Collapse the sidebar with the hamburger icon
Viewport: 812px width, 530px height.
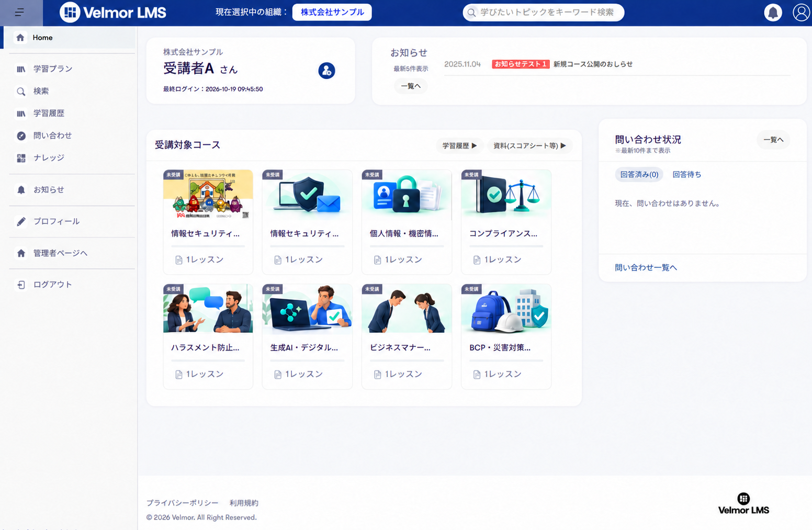click(20, 12)
